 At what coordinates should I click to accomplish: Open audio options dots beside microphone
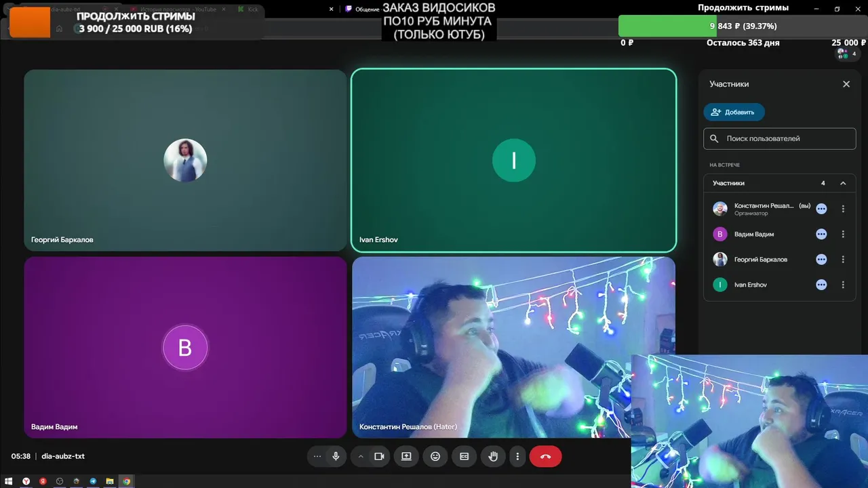click(317, 457)
